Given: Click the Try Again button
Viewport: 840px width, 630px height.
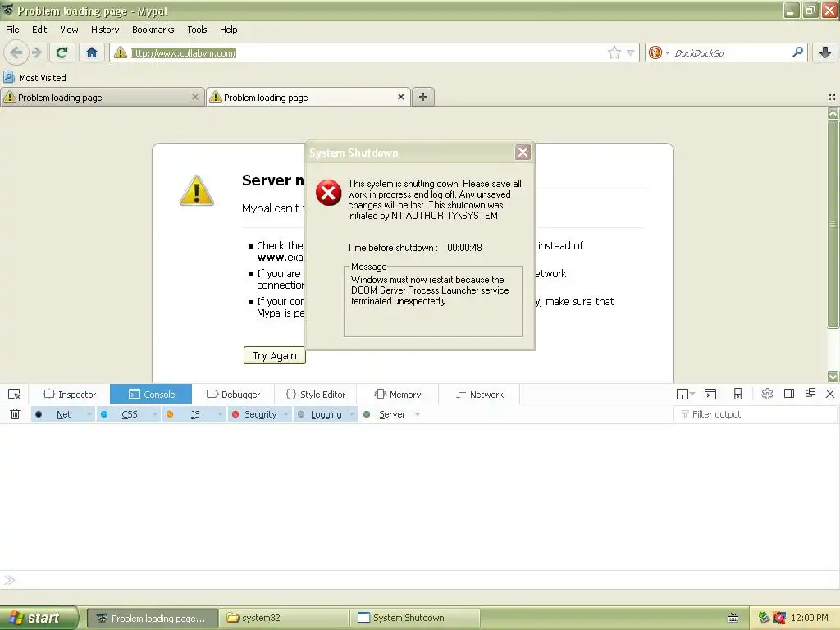Looking at the screenshot, I should pyautogui.click(x=274, y=355).
